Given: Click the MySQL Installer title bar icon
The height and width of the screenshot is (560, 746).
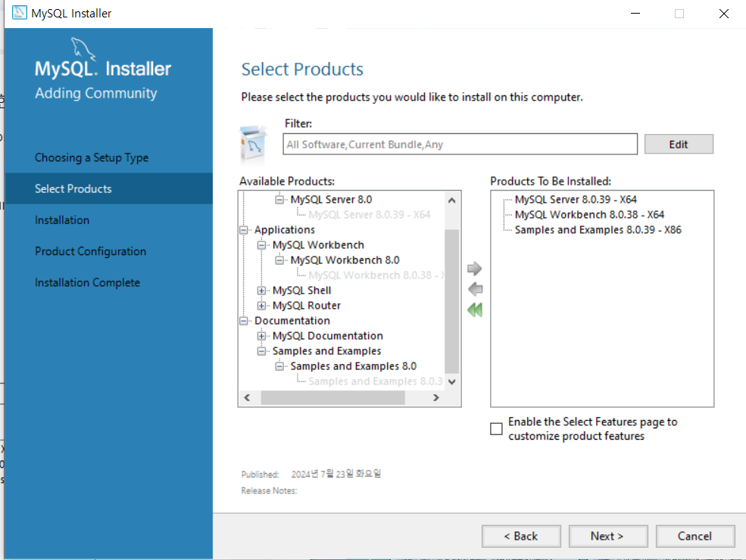Looking at the screenshot, I should (19, 13).
